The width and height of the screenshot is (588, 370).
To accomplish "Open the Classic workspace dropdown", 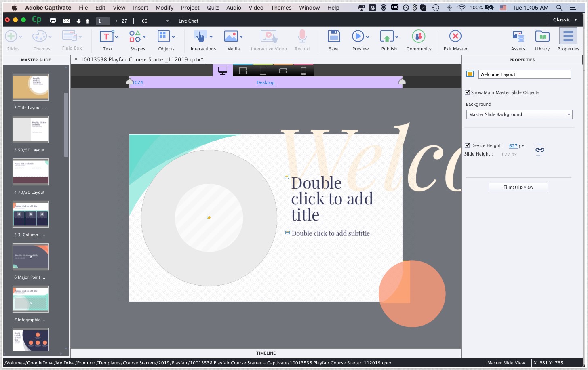I will point(565,20).
